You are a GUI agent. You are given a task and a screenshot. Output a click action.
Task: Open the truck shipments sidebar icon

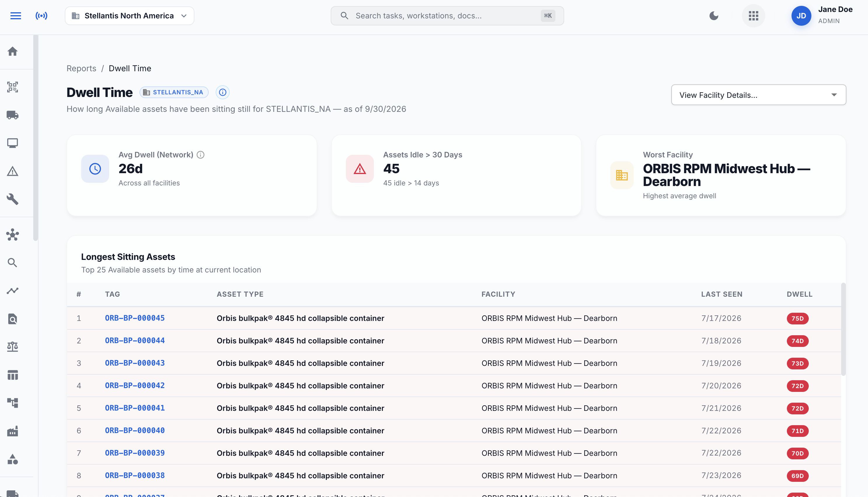click(13, 115)
